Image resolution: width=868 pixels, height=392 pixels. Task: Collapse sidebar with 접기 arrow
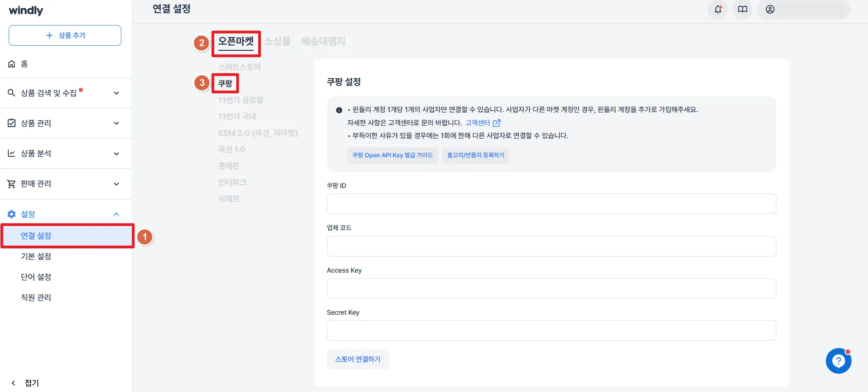tap(13, 383)
